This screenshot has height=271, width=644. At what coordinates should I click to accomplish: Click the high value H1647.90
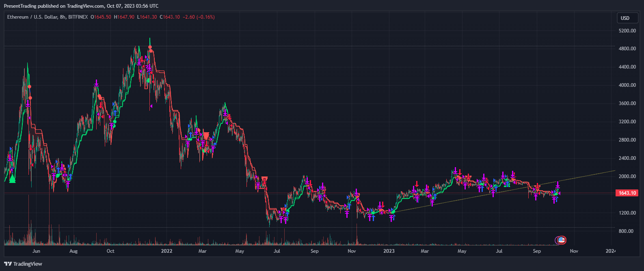(124, 17)
